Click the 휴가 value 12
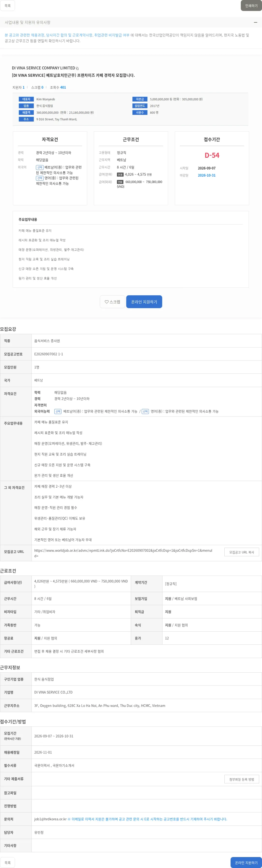This screenshot has height=868, width=262. [x=167, y=638]
